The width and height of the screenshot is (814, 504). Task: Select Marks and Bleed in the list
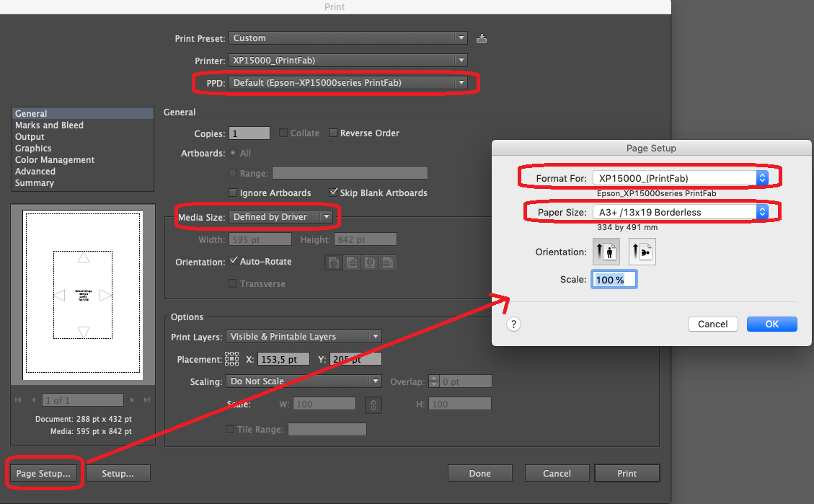click(x=49, y=125)
